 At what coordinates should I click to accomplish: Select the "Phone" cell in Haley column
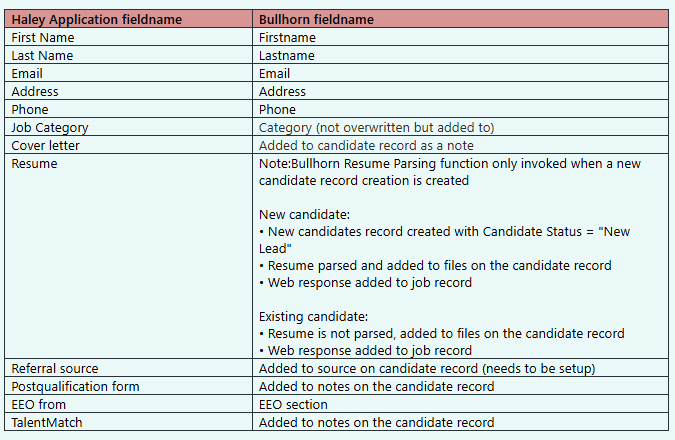[x=30, y=109]
